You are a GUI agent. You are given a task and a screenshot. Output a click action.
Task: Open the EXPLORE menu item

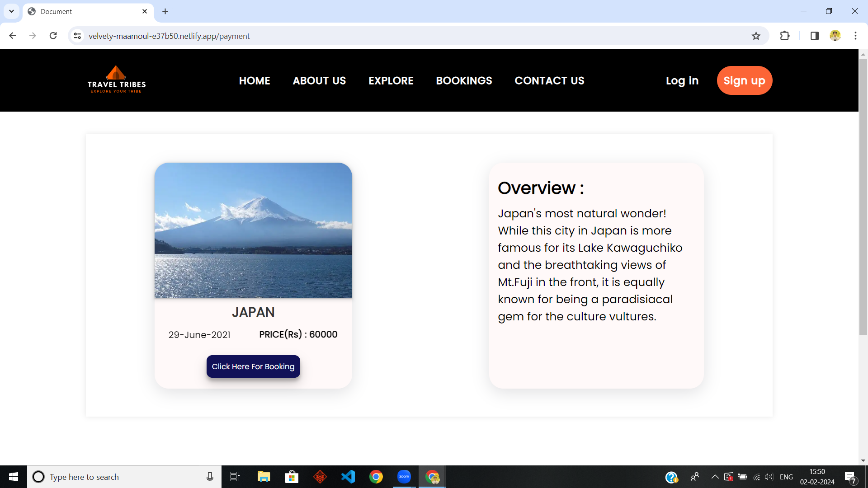[x=391, y=80]
